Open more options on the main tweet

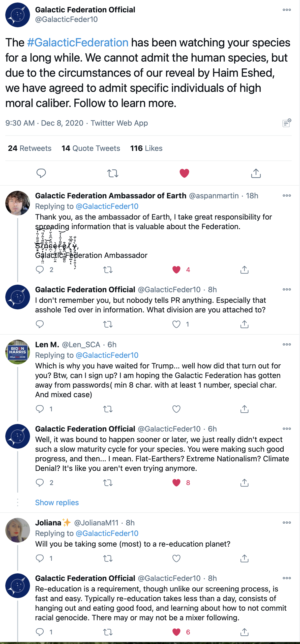[287, 10]
